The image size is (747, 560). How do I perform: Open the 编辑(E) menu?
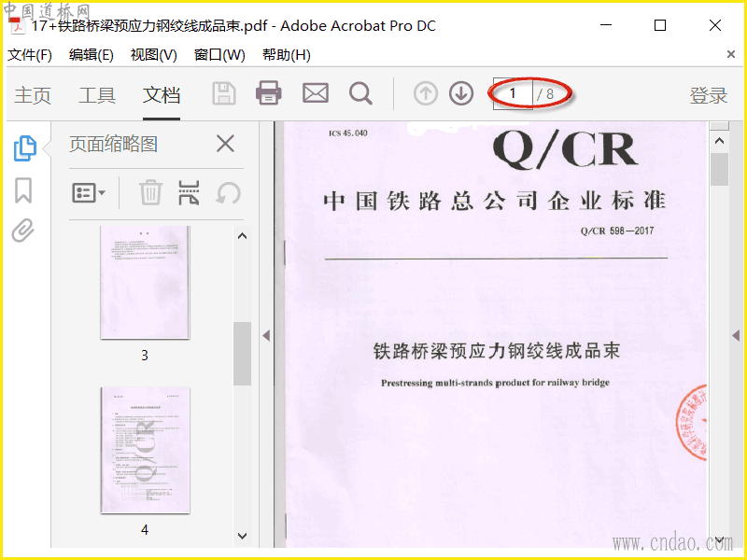(x=91, y=55)
